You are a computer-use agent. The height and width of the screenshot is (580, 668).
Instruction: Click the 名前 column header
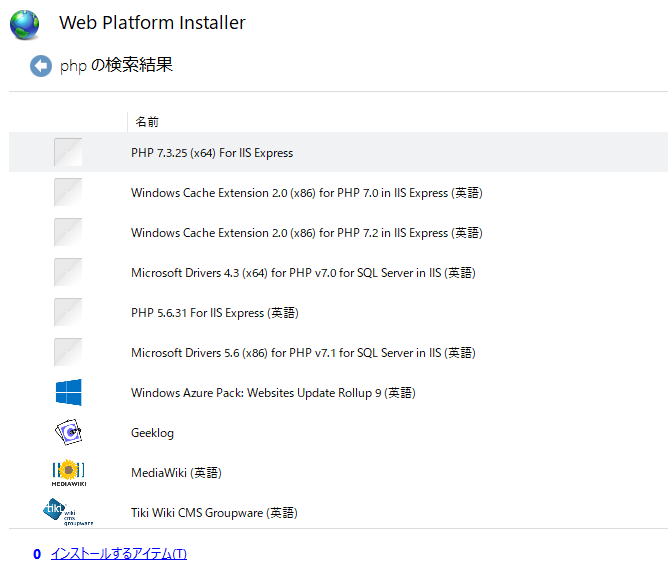point(147,122)
